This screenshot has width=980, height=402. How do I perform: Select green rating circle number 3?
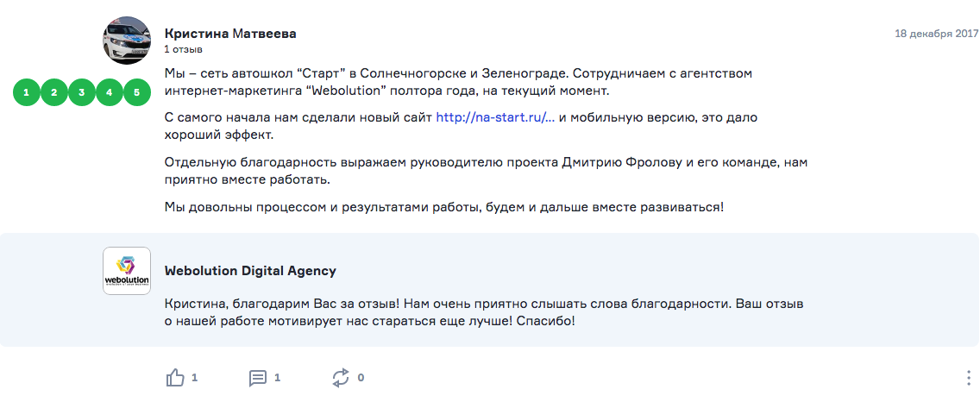(81, 92)
